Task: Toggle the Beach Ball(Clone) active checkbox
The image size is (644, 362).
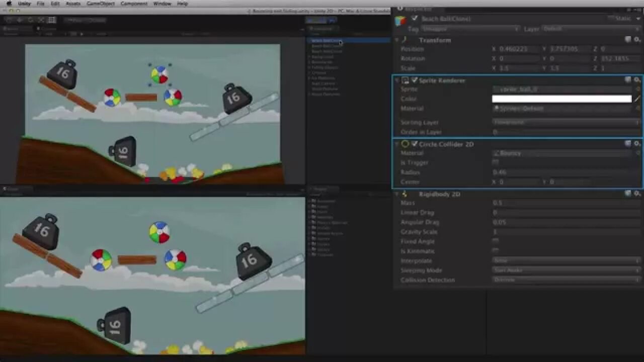Action: [x=415, y=19]
